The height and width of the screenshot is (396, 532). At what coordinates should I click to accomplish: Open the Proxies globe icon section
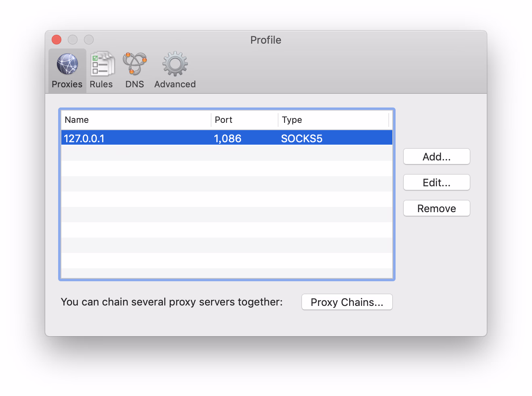67,65
